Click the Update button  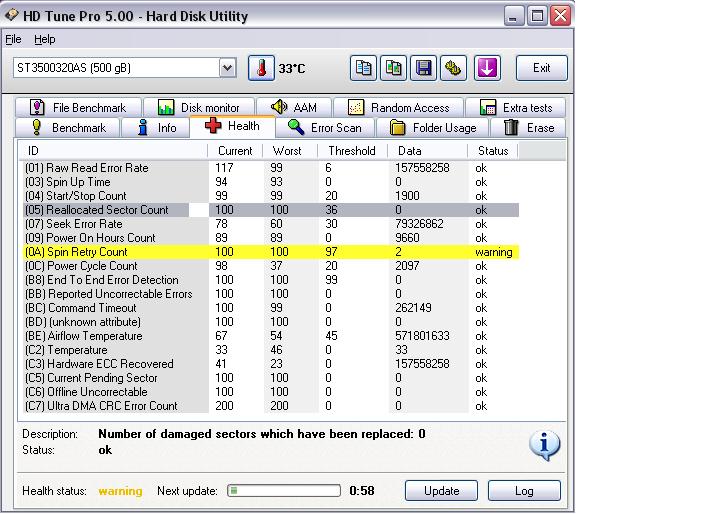tap(441, 491)
